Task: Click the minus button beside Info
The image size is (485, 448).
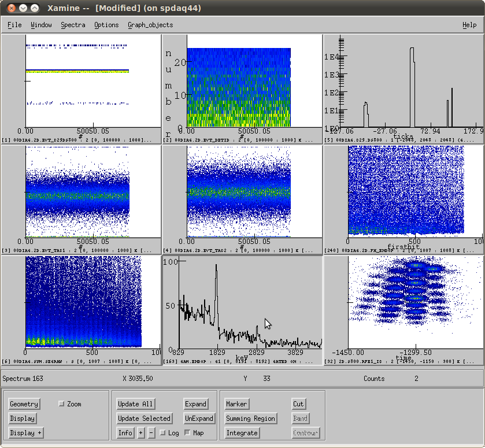Action: (x=151, y=433)
